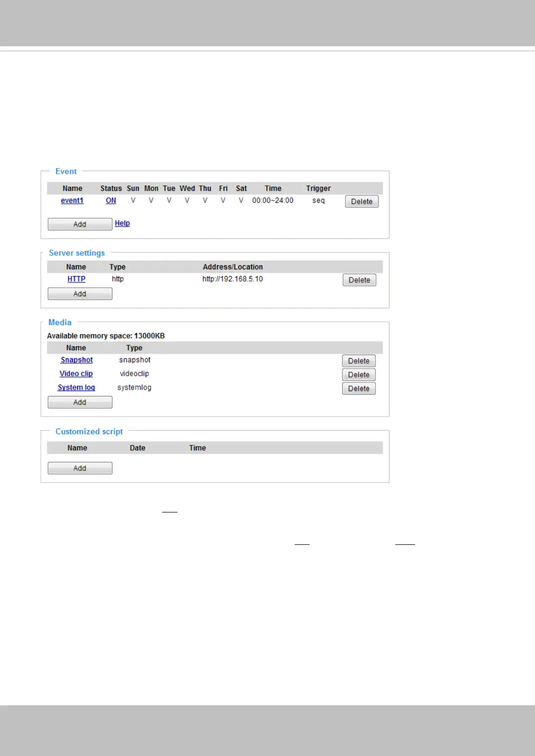Delete the Snapshot media entry

[359, 361]
